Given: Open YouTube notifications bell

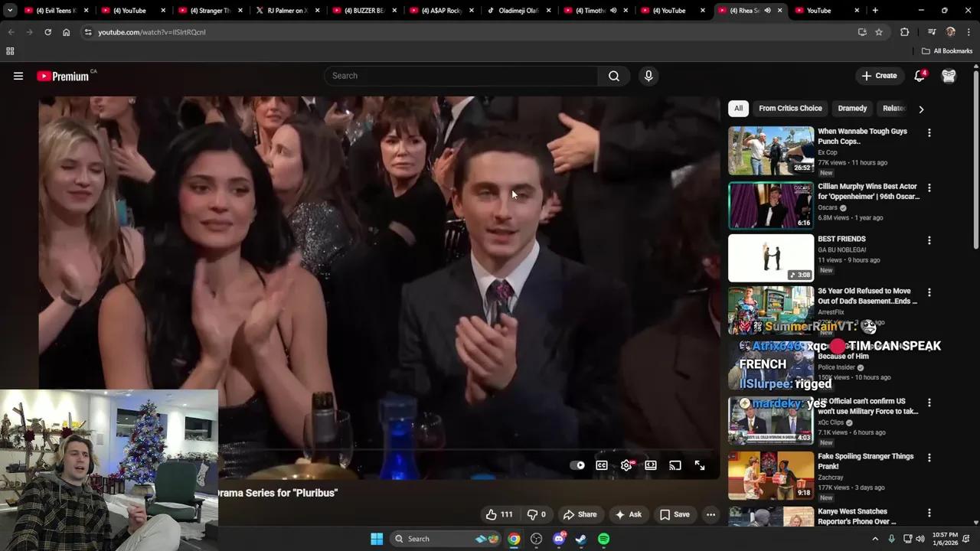Looking at the screenshot, I should click(920, 76).
